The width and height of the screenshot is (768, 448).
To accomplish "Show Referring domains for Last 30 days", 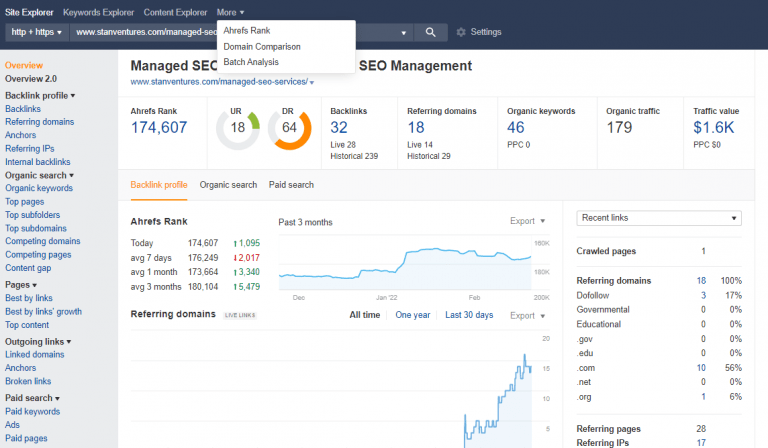I will coord(469,315).
